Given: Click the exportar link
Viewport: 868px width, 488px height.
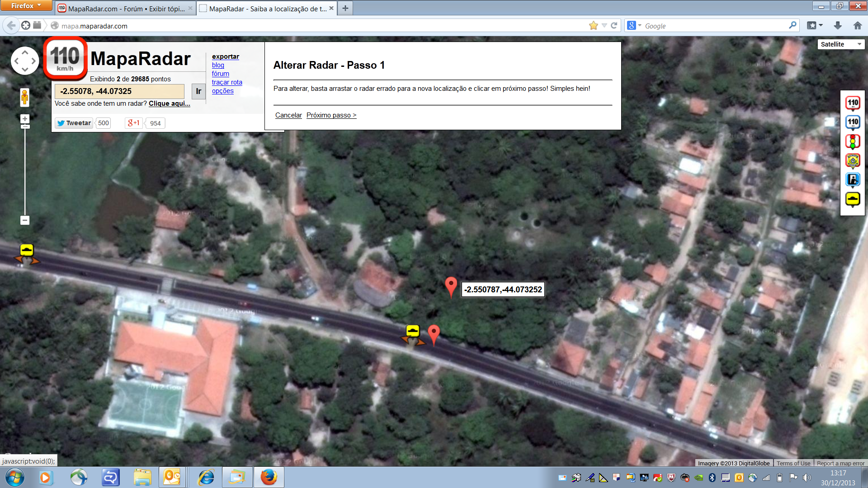Looking at the screenshot, I should click(226, 56).
